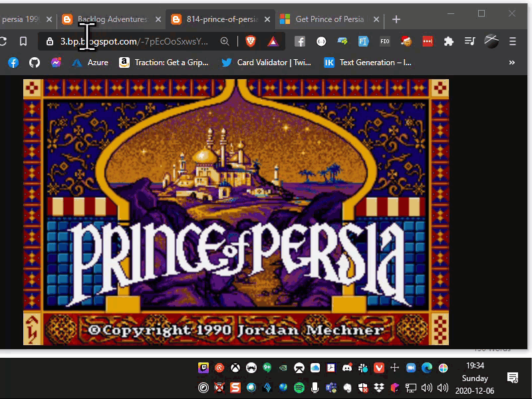
Task: Close the Backlog Adventures tab
Action: [x=158, y=19]
